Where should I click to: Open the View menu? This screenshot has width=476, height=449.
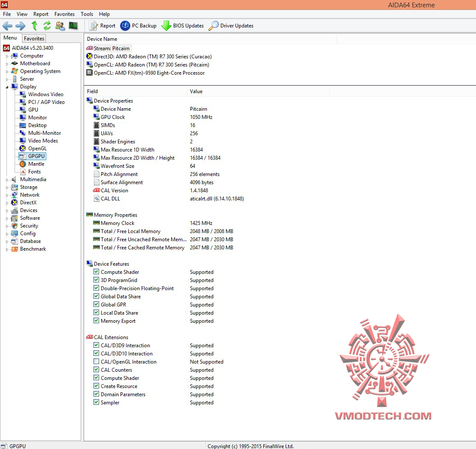pos(22,14)
